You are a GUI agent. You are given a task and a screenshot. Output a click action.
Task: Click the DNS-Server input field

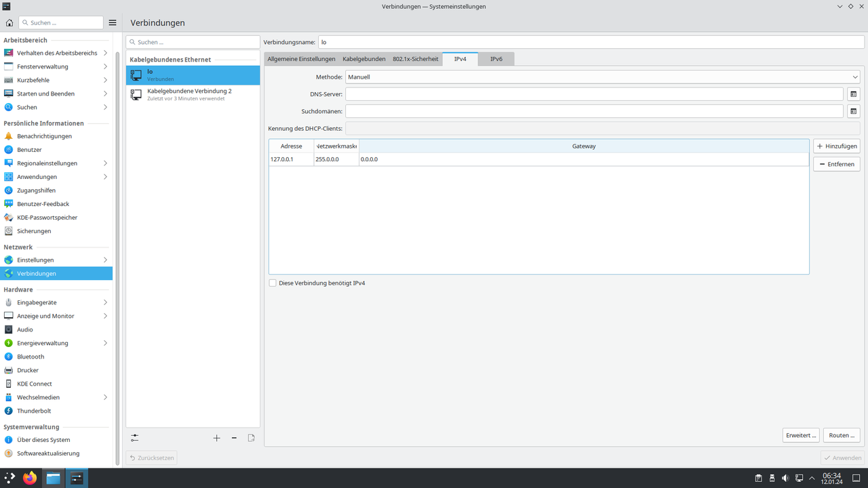(595, 94)
